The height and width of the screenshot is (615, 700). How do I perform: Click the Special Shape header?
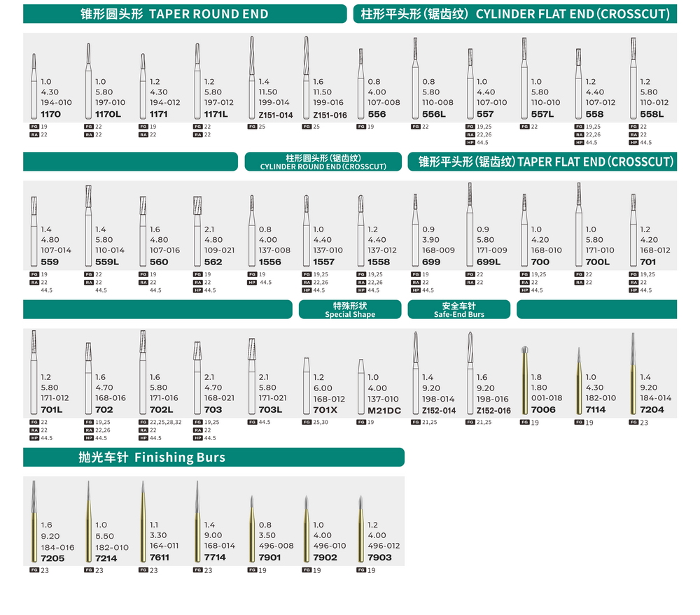tap(350, 310)
